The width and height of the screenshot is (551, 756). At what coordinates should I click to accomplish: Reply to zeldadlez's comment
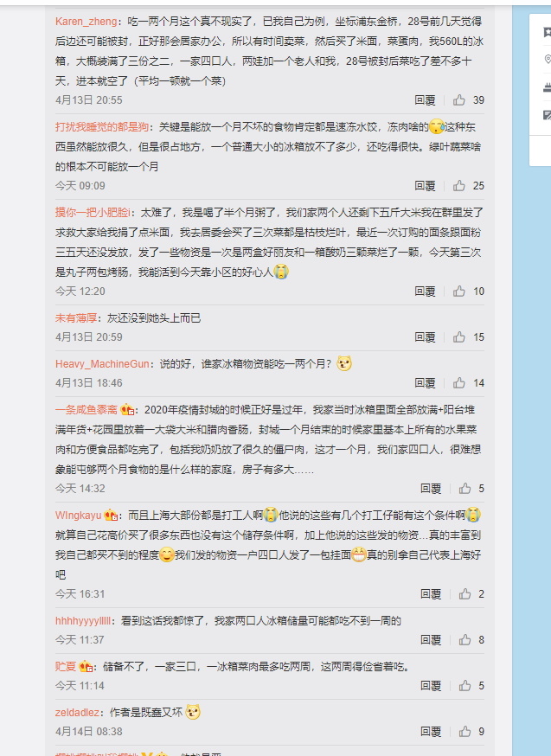click(x=431, y=732)
